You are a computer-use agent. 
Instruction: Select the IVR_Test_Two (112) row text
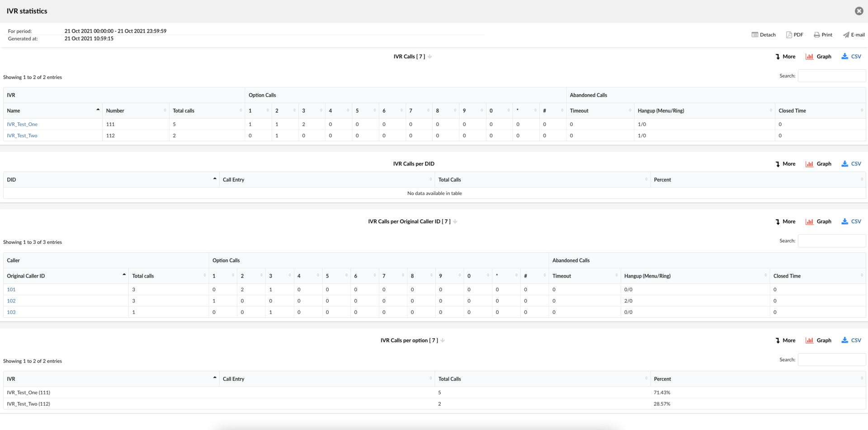click(28, 404)
